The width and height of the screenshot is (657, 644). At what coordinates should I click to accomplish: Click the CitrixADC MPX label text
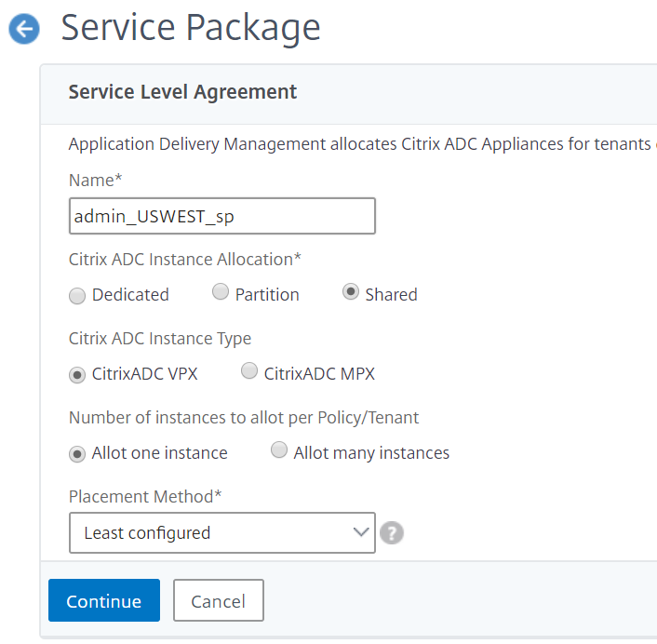[319, 374]
